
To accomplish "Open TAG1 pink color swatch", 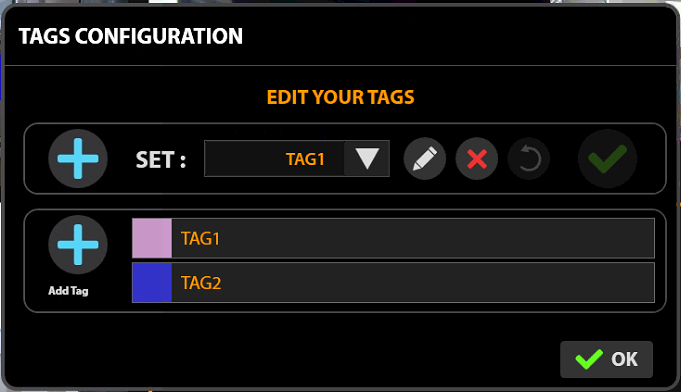I will coord(152,238).
